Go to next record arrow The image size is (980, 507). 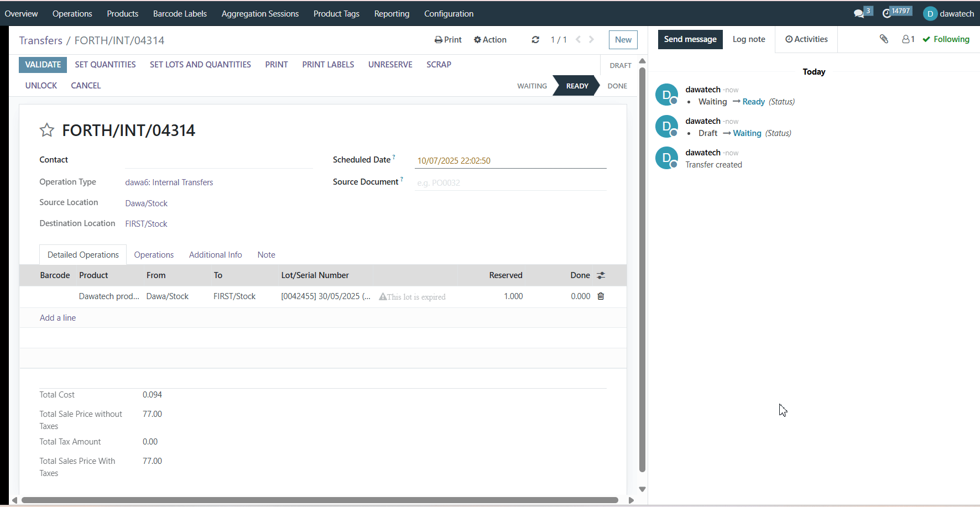coord(592,40)
